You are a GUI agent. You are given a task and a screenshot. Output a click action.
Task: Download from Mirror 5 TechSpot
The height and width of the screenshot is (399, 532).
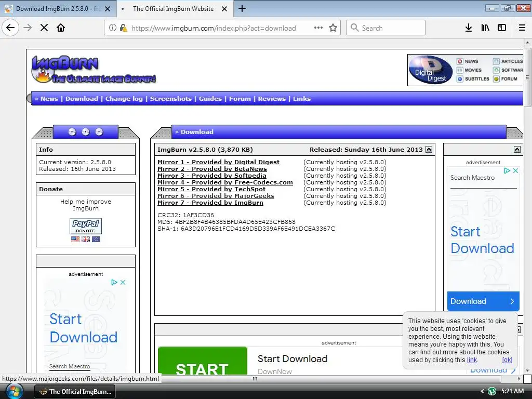point(211,189)
